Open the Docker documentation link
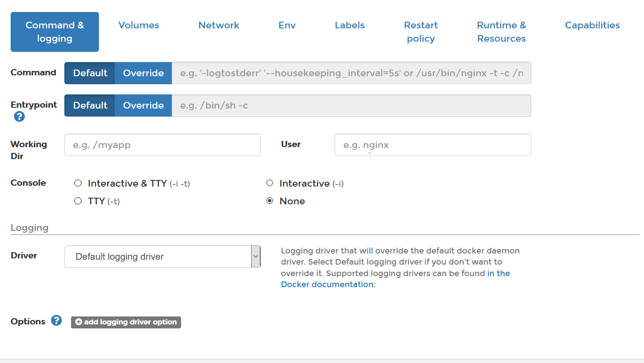644x363 pixels. coord(327,285)
